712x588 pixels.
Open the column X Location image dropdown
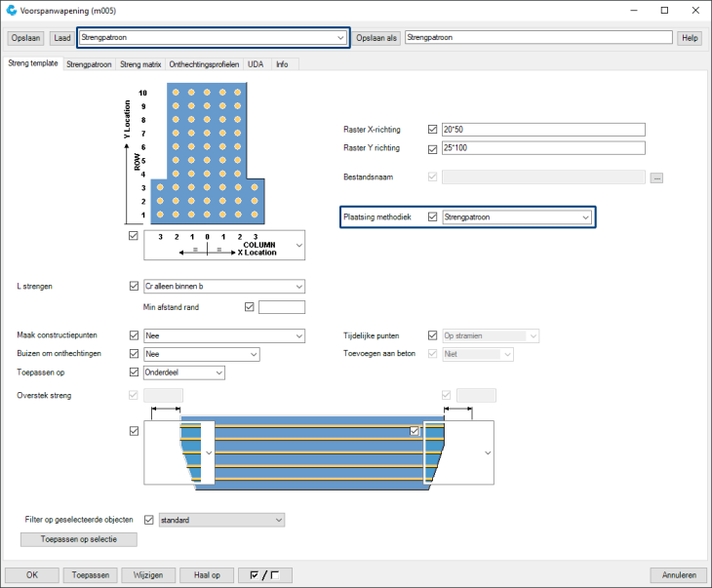(298, 245)
